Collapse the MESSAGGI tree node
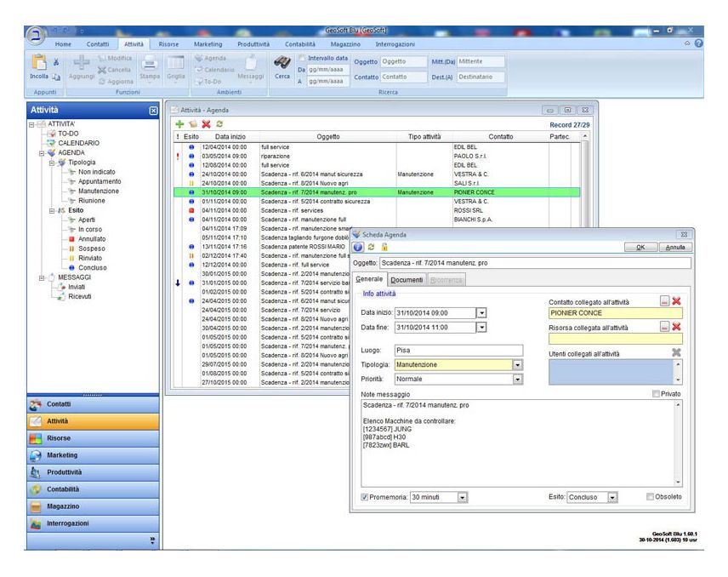Screen dimensions: 728x577 (x=42, y=277)
